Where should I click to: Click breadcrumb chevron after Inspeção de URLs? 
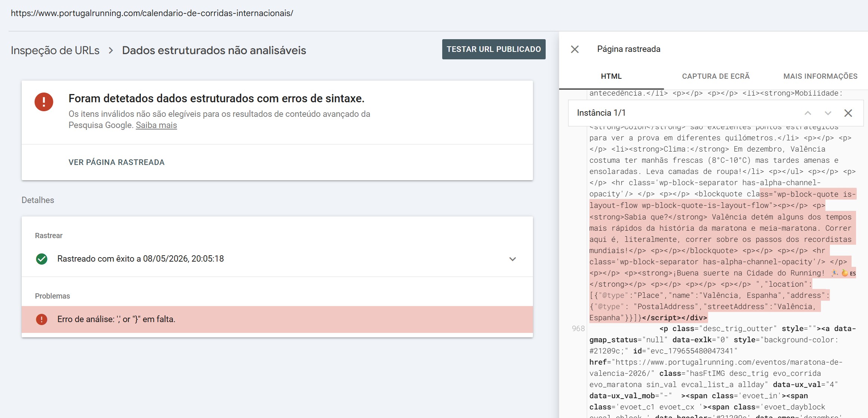click(111, 50)
